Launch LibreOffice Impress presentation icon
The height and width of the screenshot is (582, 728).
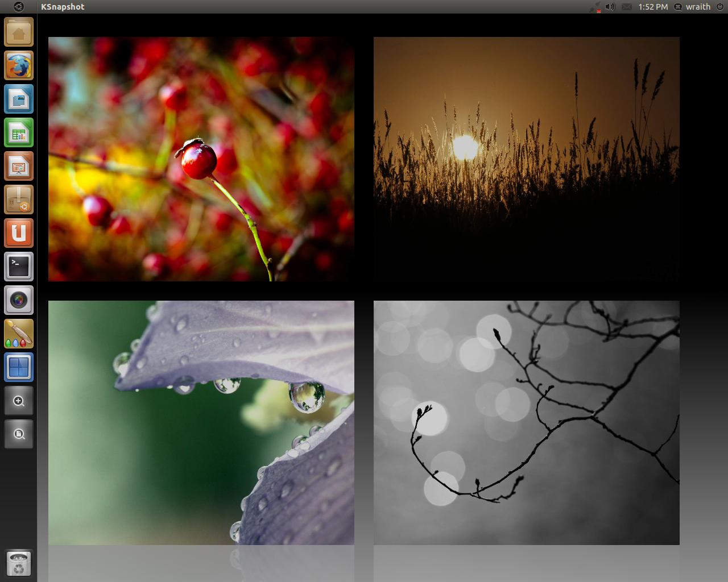tap(19, 167)
